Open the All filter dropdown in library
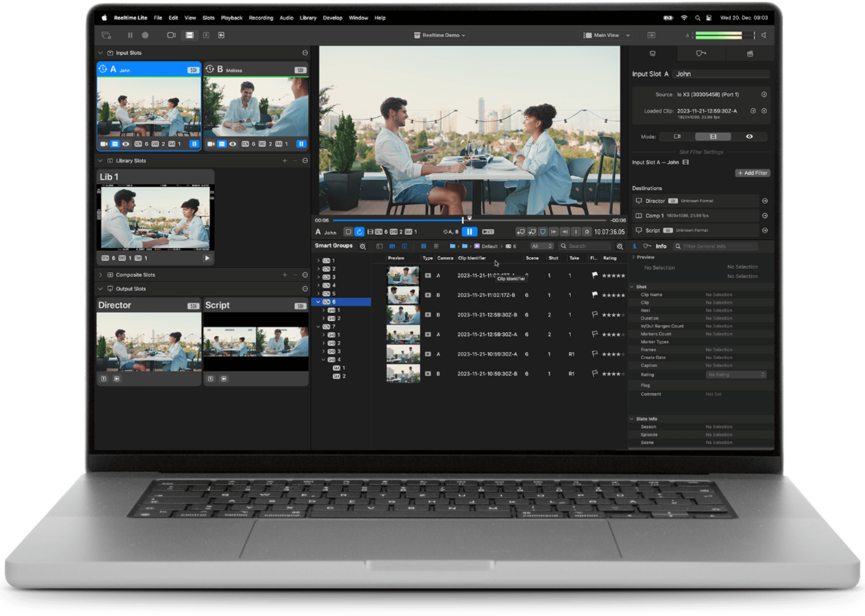Viewport: 865px width, 616px height. pos(542,246)
